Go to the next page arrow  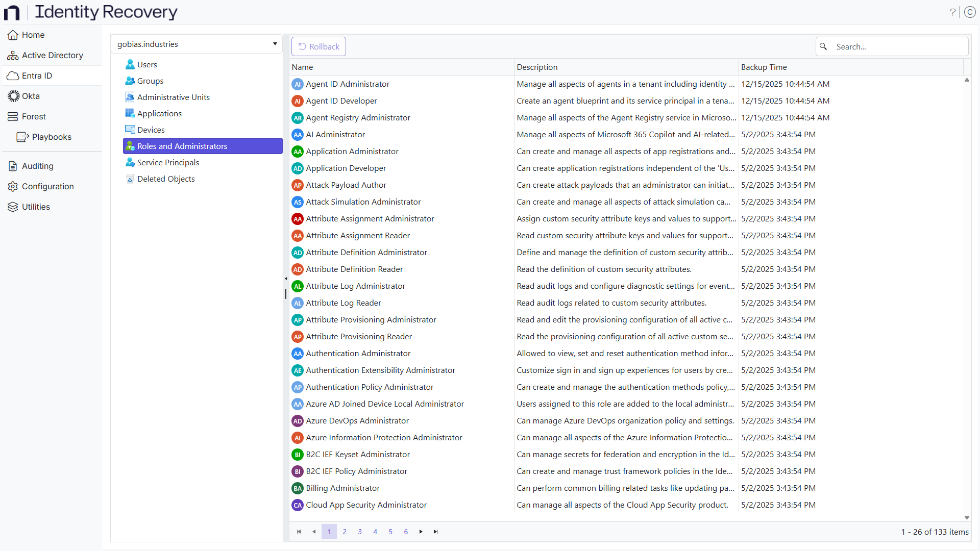tap(421, 532)
